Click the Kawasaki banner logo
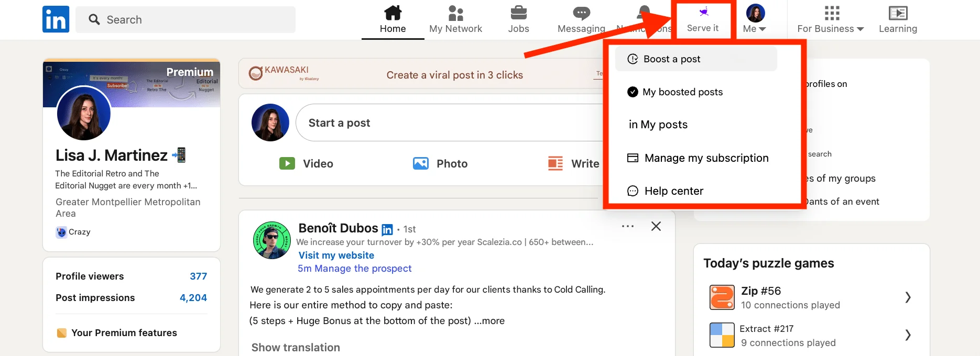 (x=284, y=73)
